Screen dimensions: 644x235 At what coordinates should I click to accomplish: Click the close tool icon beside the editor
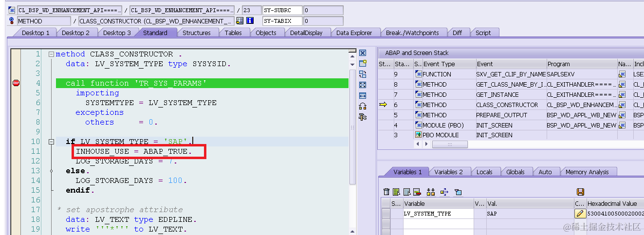(x=363, y=53)
